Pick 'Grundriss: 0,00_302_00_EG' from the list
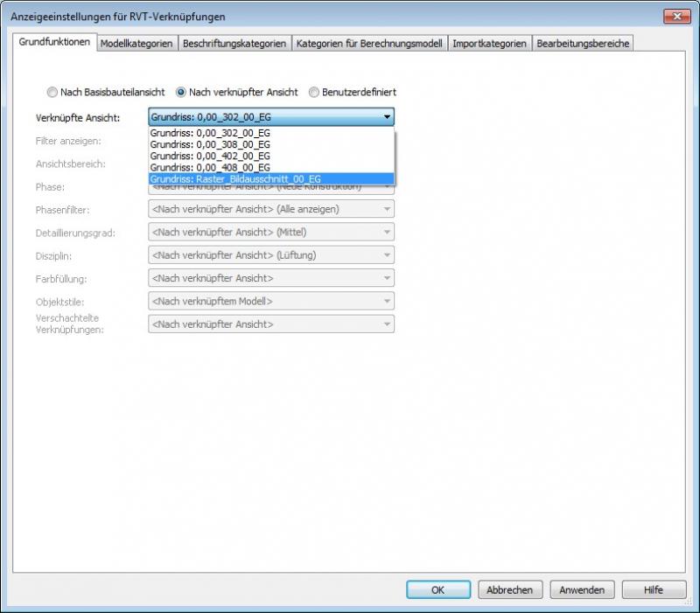Screen dimensions: 700x613 pos(210,133)
